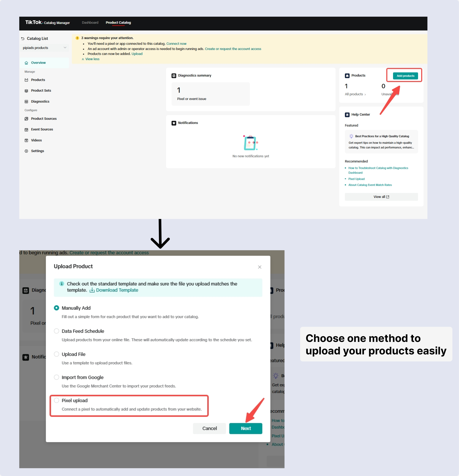Image resolution: width=459 pixels, height=476 pixels.
Task: Click the Dashboard tab
Action: pos(90,23)
